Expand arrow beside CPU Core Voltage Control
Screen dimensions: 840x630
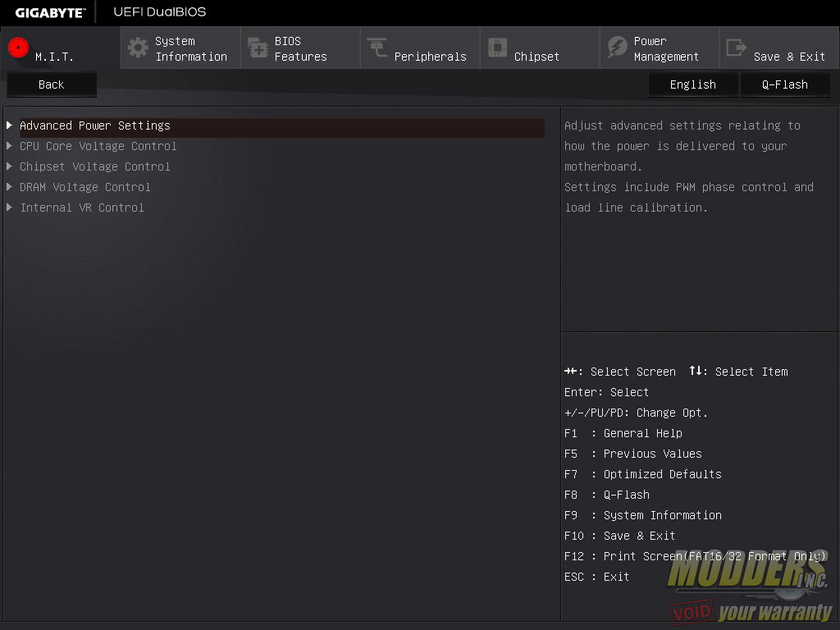9,146
